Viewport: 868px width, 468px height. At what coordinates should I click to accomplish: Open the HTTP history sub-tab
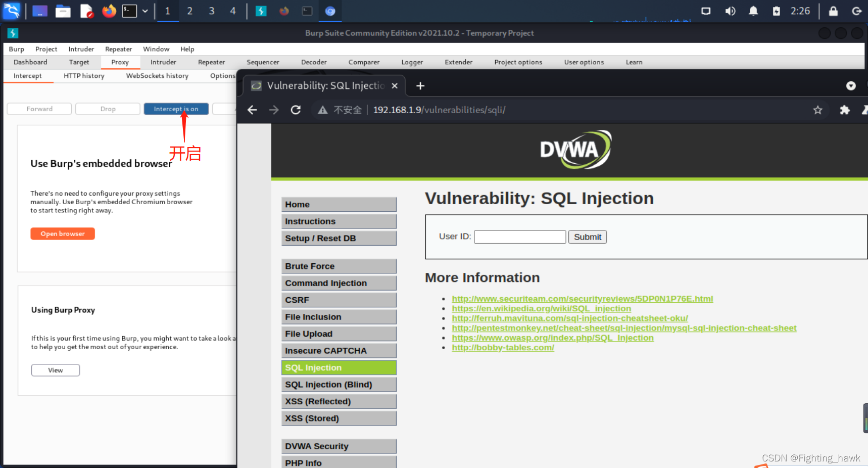pos(84,76)
